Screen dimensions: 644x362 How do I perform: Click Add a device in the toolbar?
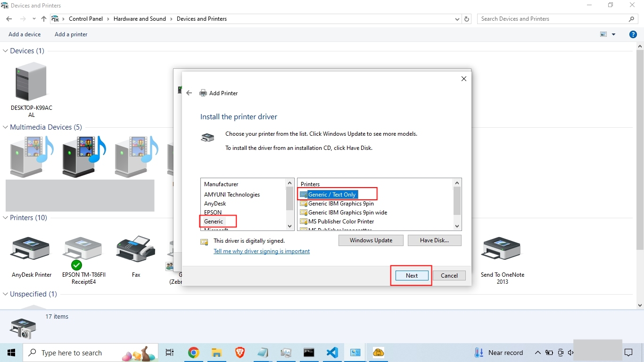(x=25, y=34)
